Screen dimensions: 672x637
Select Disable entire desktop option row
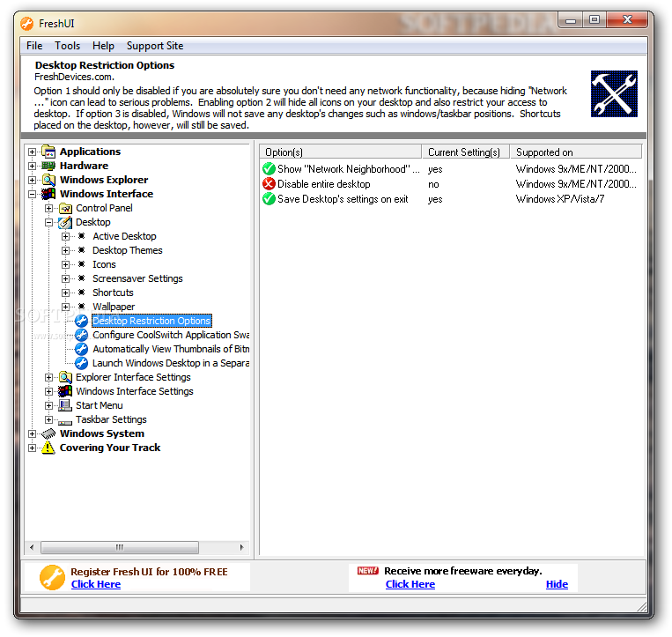pos(450,184)
